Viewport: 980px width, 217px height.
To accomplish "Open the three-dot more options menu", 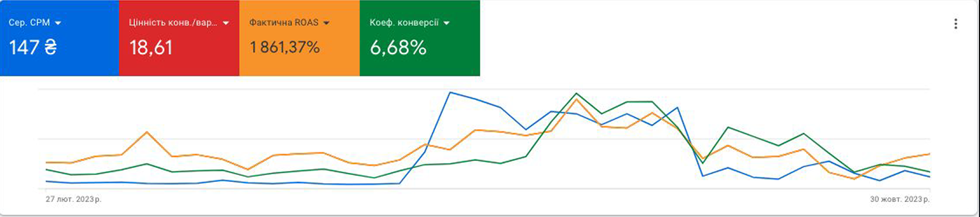I will 955,24.
